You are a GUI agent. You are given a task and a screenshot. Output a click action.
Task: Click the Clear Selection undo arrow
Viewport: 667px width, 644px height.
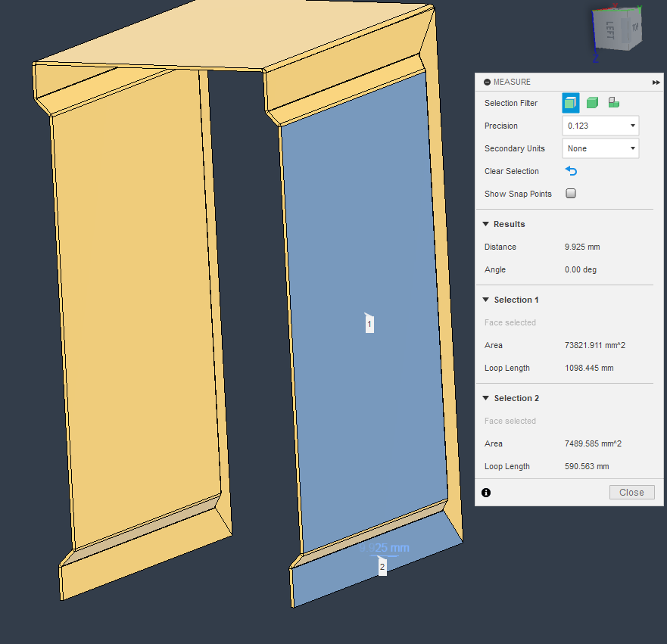570,171
